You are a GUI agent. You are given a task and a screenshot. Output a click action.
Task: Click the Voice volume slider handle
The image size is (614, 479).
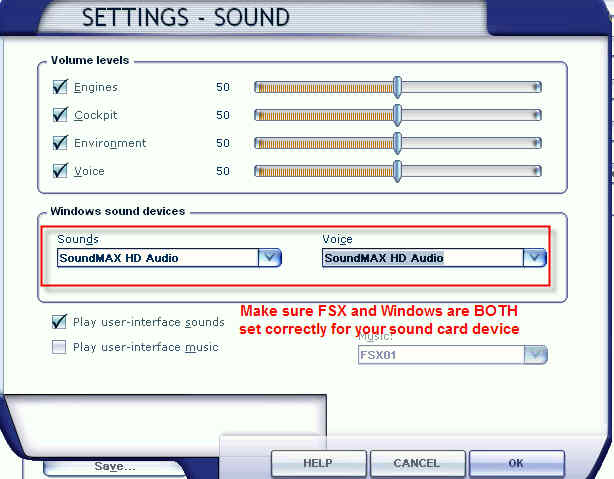(397, 171)
